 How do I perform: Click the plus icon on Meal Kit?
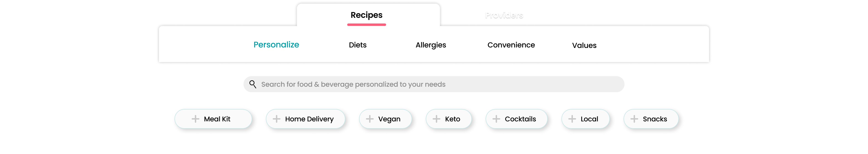(195, 119)
